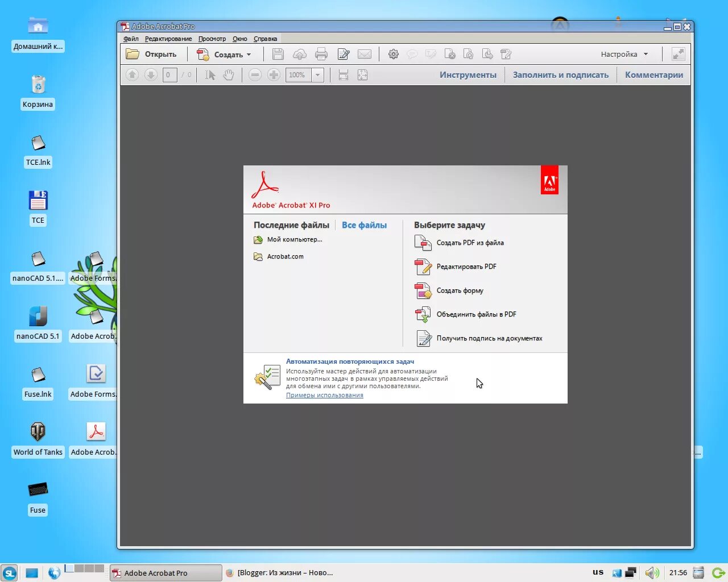Image resolution: width=728 pixels, height=582 pixels.
Task: Click the volume speaker tray icon
Action: [652, 573]
